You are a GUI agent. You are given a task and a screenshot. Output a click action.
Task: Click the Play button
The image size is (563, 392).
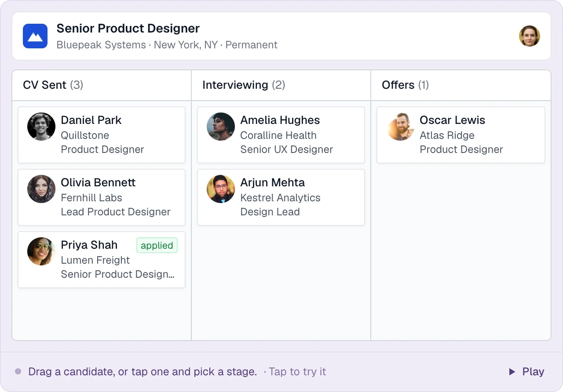click(526, 372)
